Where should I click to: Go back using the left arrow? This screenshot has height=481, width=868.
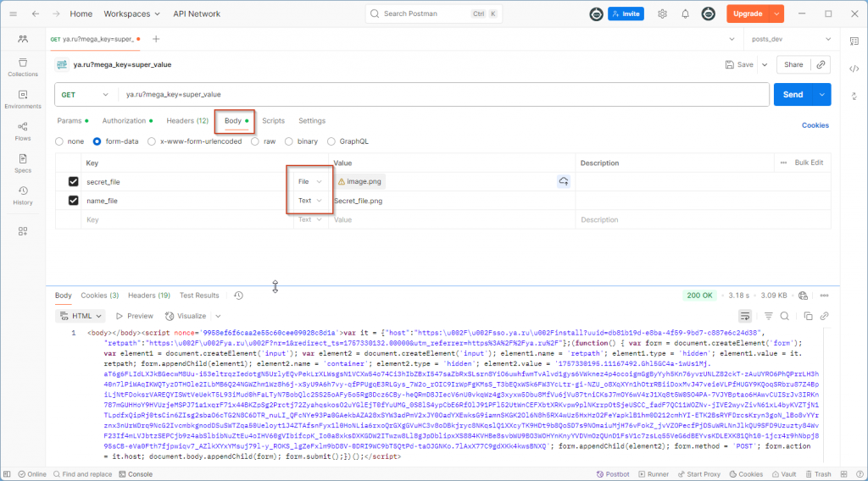pos(36,14)
